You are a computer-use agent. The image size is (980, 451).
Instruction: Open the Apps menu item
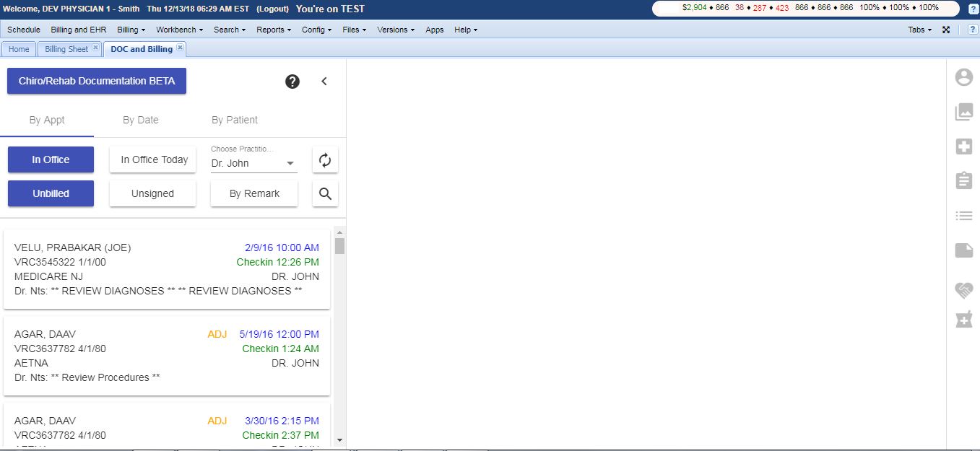[435, 30]
